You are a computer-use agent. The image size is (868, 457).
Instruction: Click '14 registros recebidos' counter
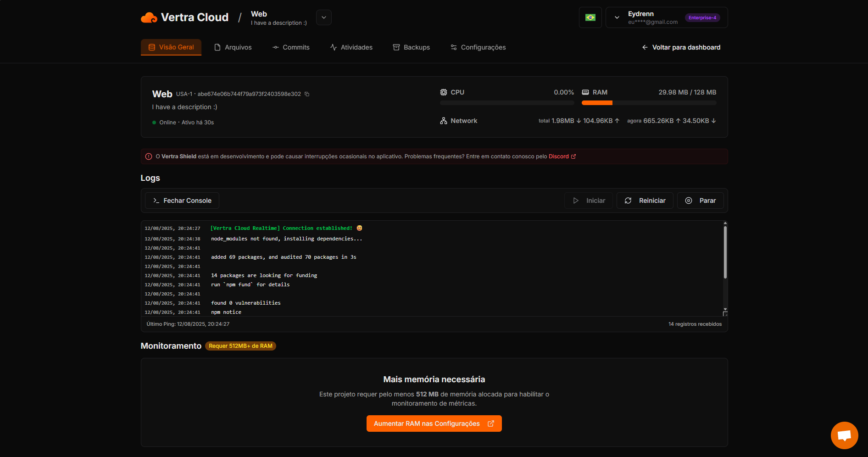click(695, 324)
